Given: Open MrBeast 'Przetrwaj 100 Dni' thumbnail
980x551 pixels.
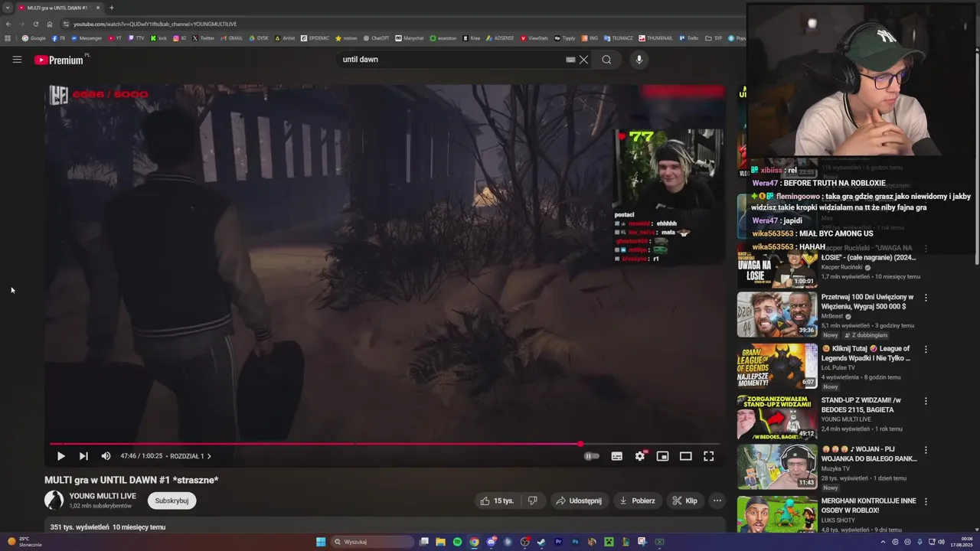Looking at the screenshot, I should (777, 314).
